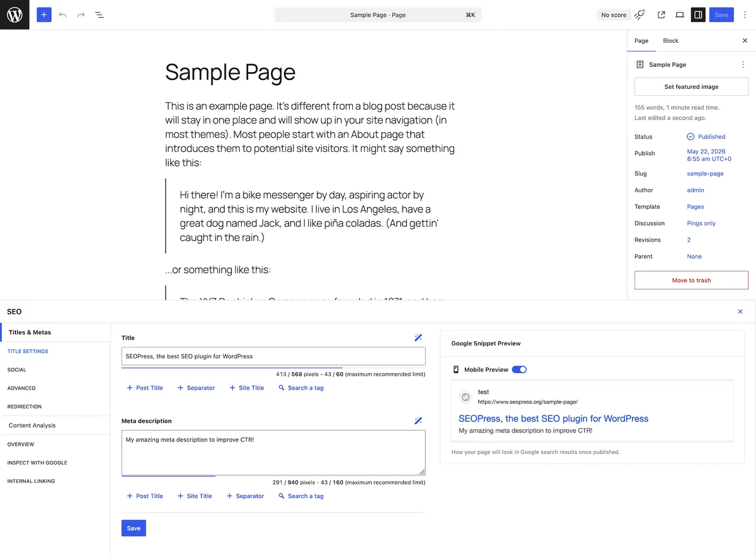Open the Parent None selector
Image resolution: width=756 pixels, height=558 pixels.
click(694, 257)
